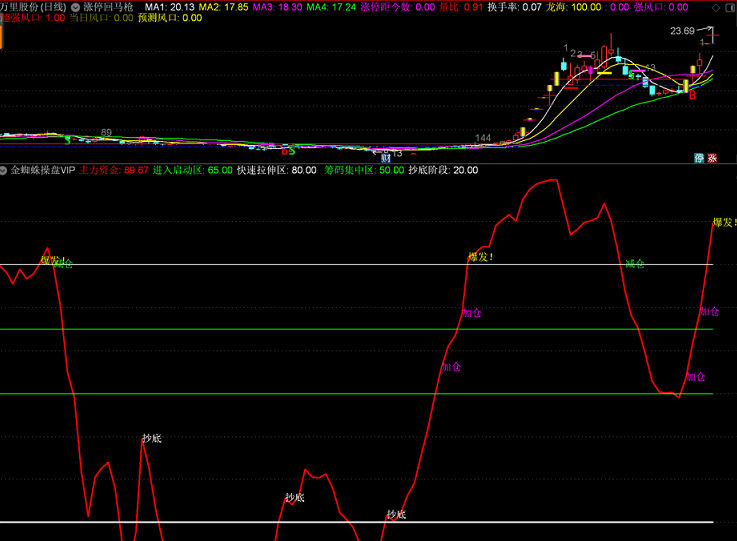Select the MA1: 20.13 value
Image resolution: width=737 pixels, height=541 pixels.
(169, 7)
